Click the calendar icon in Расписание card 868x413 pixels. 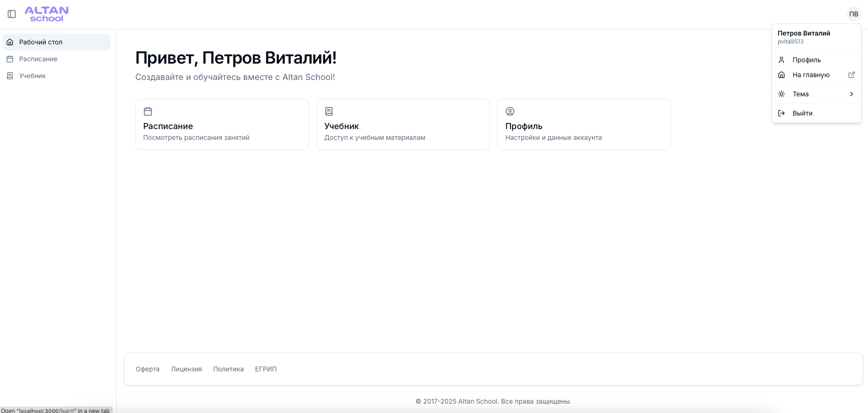click(148, 111)
